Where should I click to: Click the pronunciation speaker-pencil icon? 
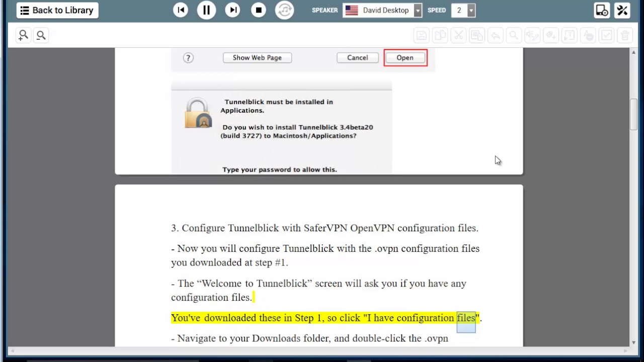[532, 35]
